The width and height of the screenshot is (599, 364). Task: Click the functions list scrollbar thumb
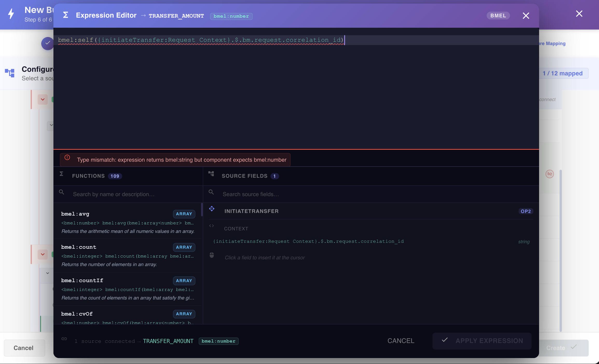pos(202,209)
